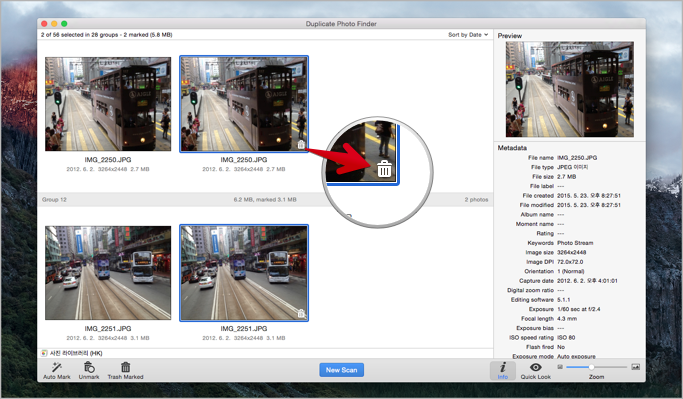
Task: Click the File created date value
Action: click(x=589, y=196)
